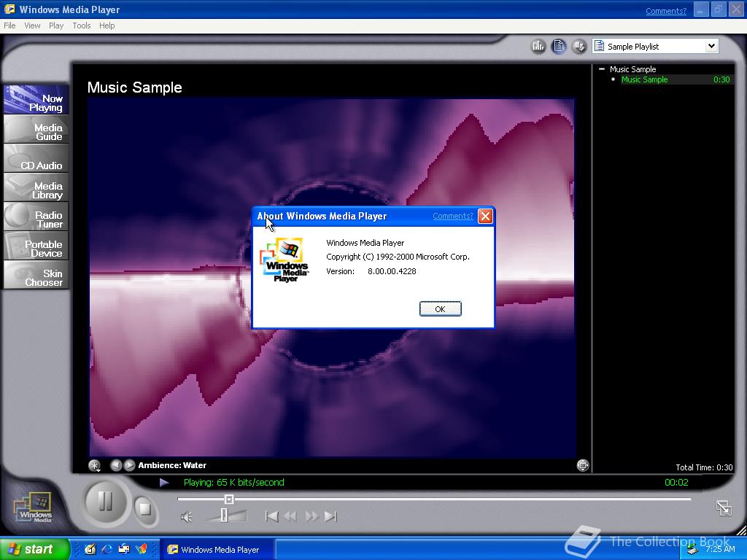Open the Media Guide tab

(x=36, y=129)
